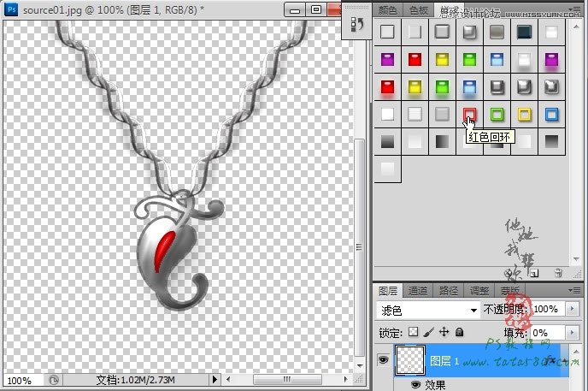Viewport: 588px width, 391px height.
Task: Switch to the 蒙版 tab
Action: pos(509,291)
